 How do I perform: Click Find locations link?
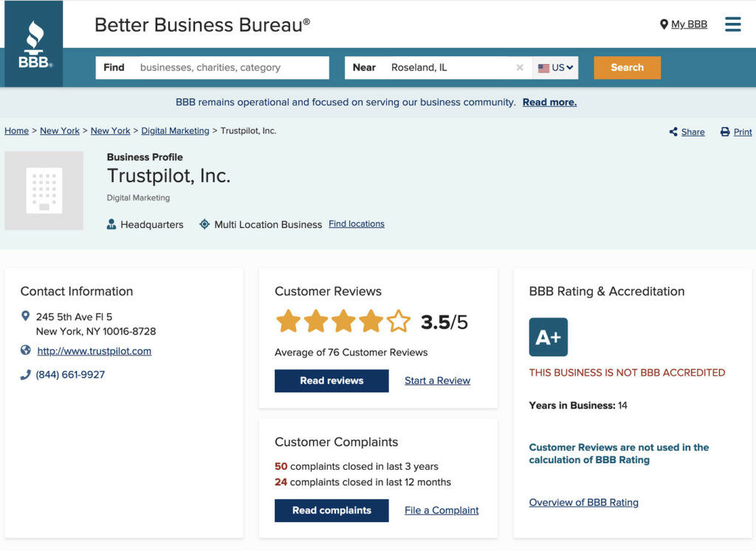(357, 224)
